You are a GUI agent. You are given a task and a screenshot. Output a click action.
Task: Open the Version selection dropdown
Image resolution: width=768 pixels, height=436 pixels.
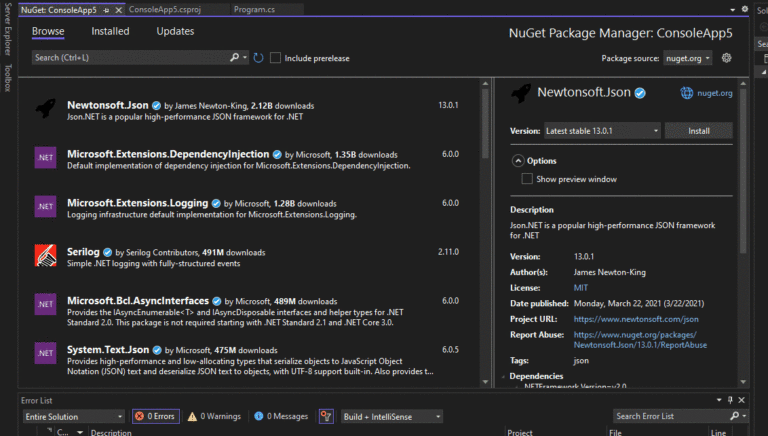601,131
